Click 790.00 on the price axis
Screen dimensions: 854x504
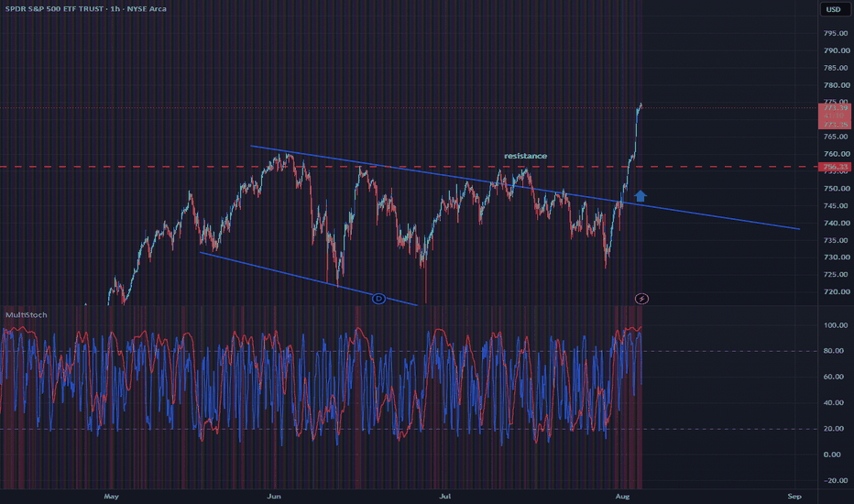(x=837, y=50)
